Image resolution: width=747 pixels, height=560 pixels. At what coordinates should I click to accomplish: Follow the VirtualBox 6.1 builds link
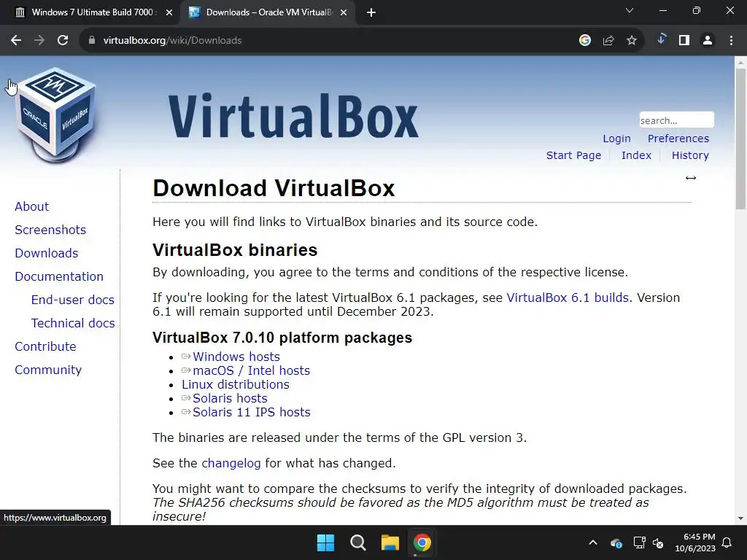[x=568, y=297]
